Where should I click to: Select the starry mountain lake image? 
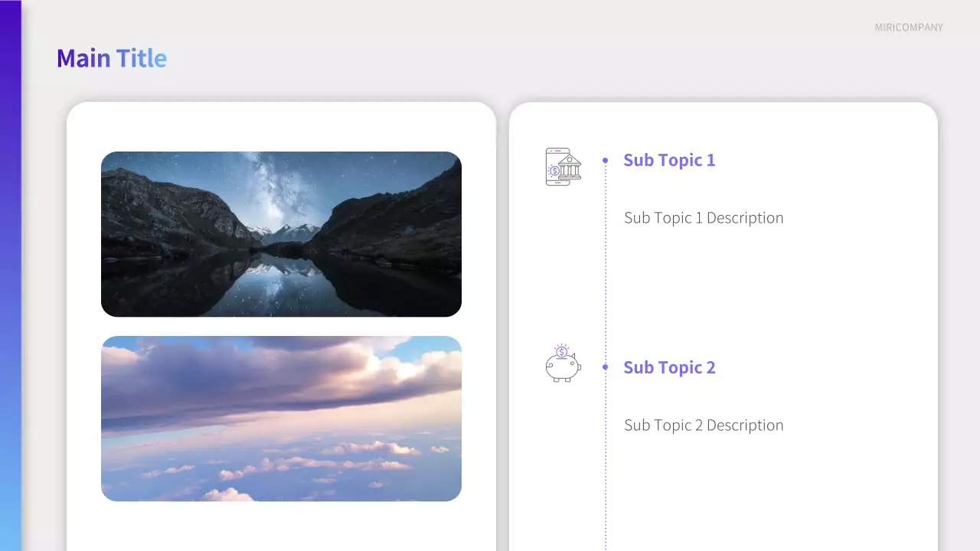tap(281, 234)
